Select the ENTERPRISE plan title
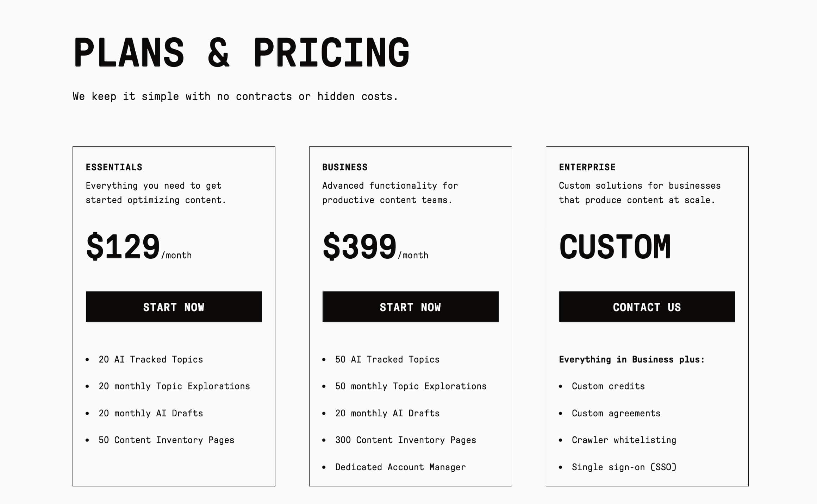The height and width of the screenshot is (504, 817). [587, 167]
